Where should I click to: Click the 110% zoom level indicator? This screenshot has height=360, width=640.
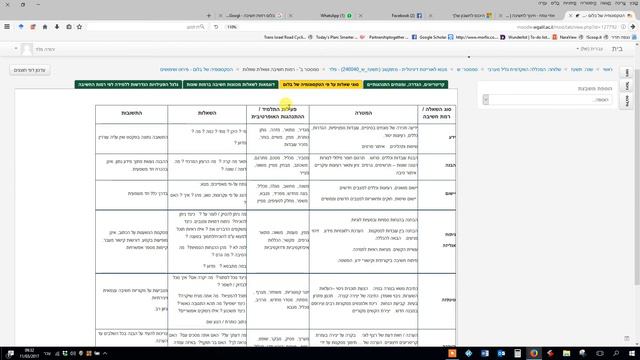[232, 27]
